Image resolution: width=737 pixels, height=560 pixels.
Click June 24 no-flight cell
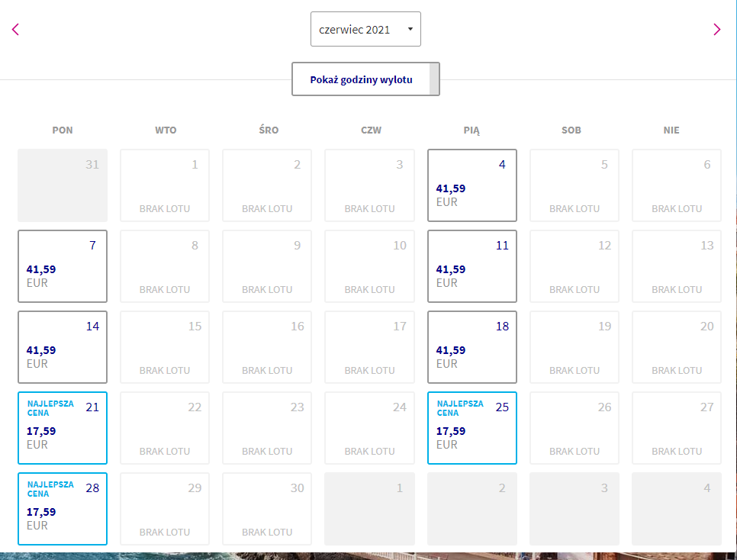point(369,428)
